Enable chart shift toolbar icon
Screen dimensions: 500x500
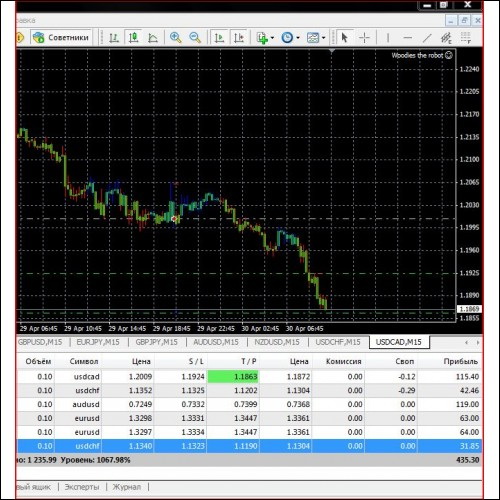click(239, 38)
